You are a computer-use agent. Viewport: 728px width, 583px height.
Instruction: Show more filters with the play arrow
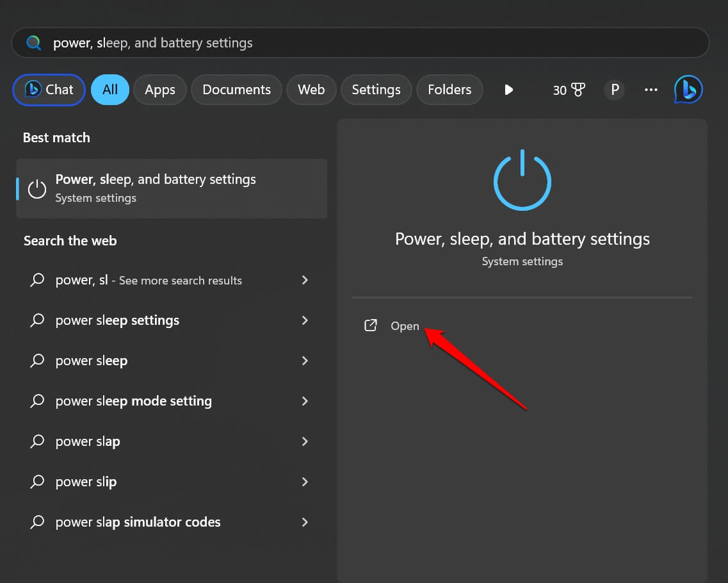509,90
